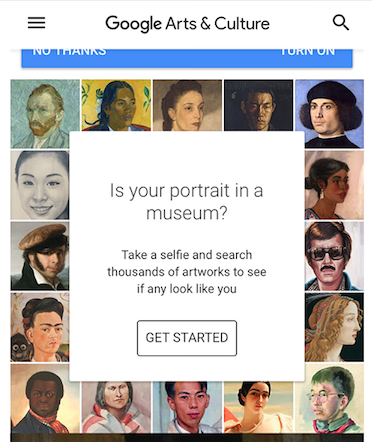Select the portrait of man in black beret
This screenshot has height=442, width=372.
pyautogui.click(x=329, y=114)
